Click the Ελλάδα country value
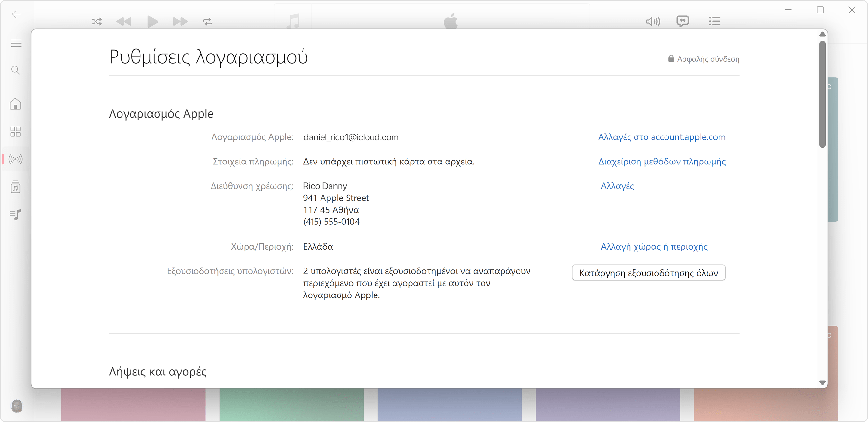This screenshot has width=868, height=422. (318, 247)
